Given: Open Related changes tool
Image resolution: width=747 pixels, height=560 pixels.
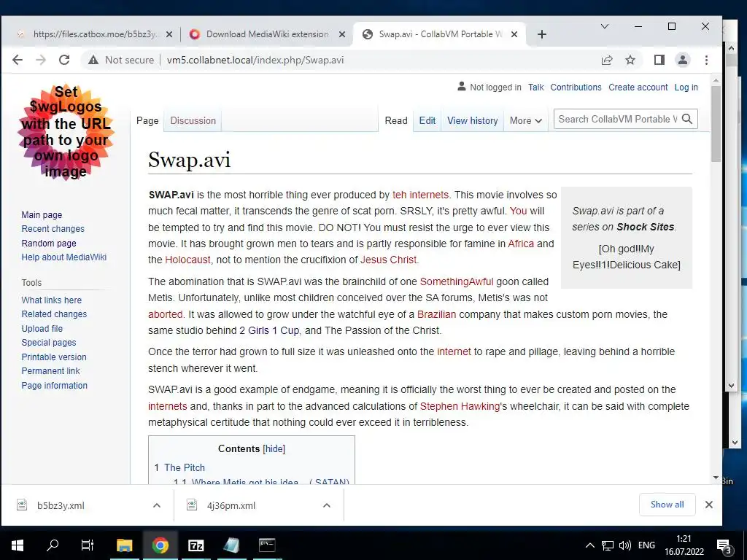Looking at the screenshot, I should [54, 314].
